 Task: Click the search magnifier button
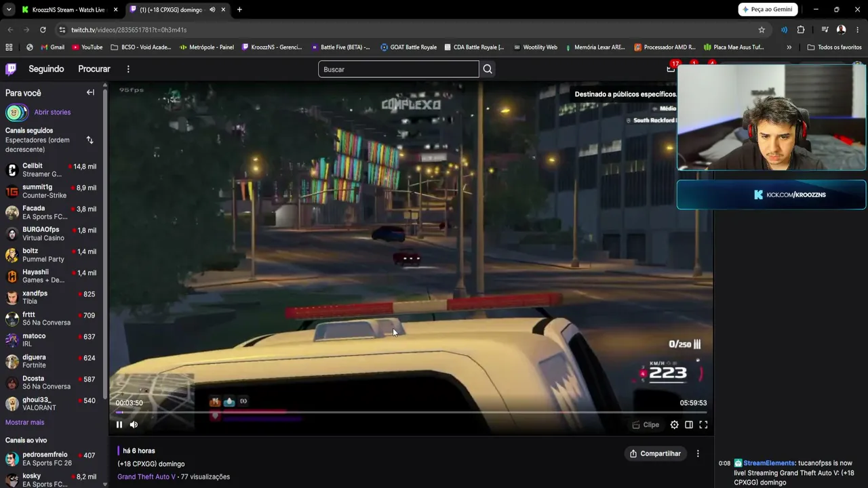[x=488, y=69]
